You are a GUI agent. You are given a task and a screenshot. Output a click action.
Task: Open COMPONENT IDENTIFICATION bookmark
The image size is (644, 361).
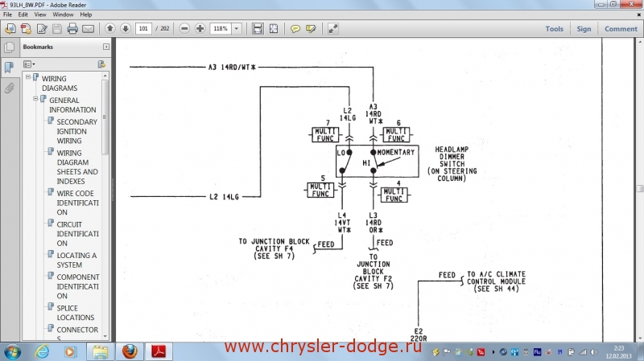[x=77, y=286]
